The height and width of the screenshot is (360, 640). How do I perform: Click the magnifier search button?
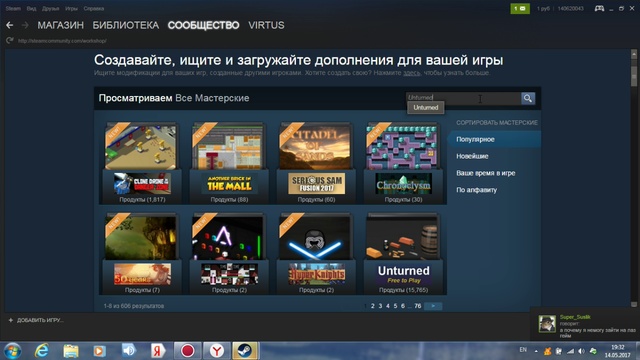point(527,98)
